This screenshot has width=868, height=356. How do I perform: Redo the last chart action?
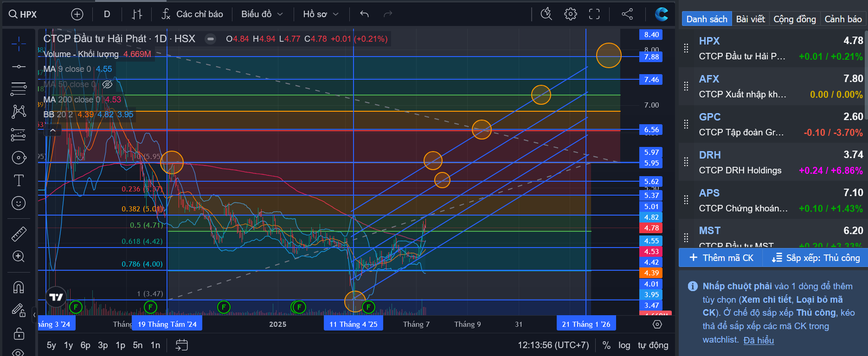(x=388, y=14)
